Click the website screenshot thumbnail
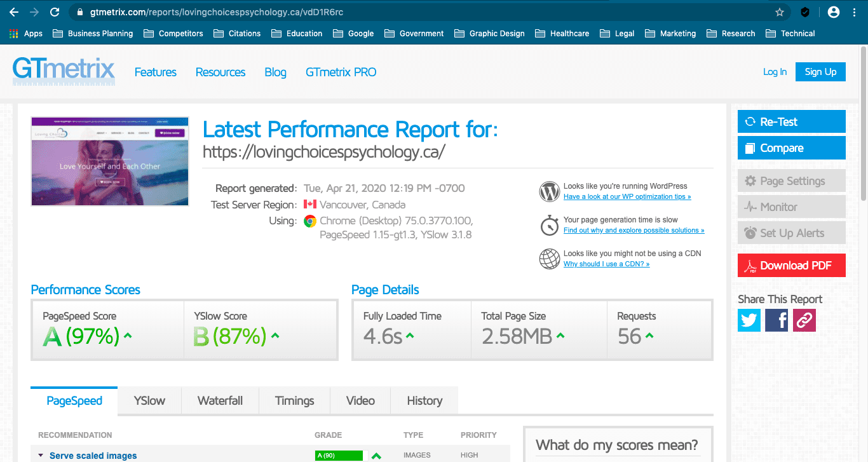Viewport: 868px width, 462px height. pyautogui.click(x=110, y=161)
